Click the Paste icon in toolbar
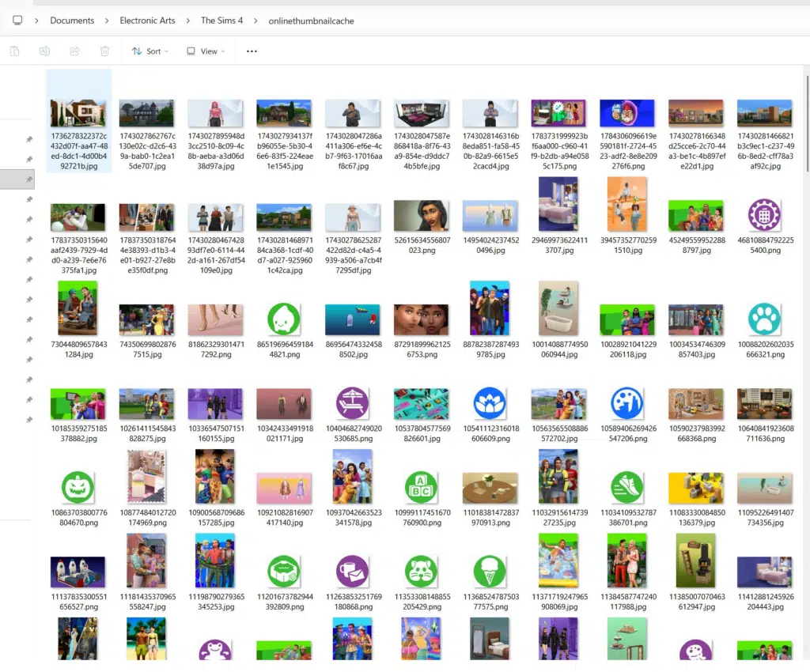 coord(14,51)
